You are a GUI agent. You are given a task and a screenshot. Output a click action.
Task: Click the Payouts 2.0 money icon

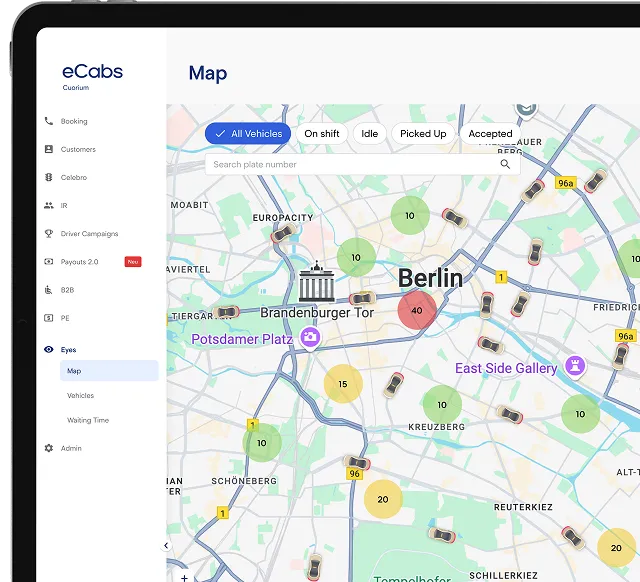49,262
